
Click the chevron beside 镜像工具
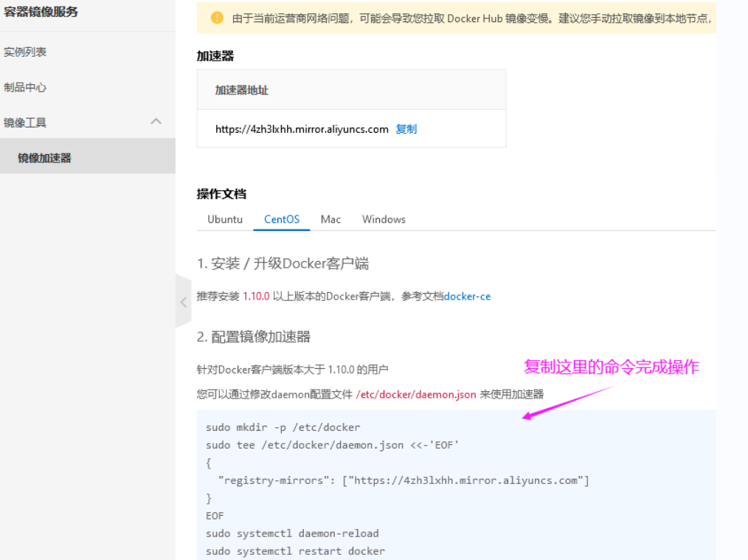[x=155, y=121]
